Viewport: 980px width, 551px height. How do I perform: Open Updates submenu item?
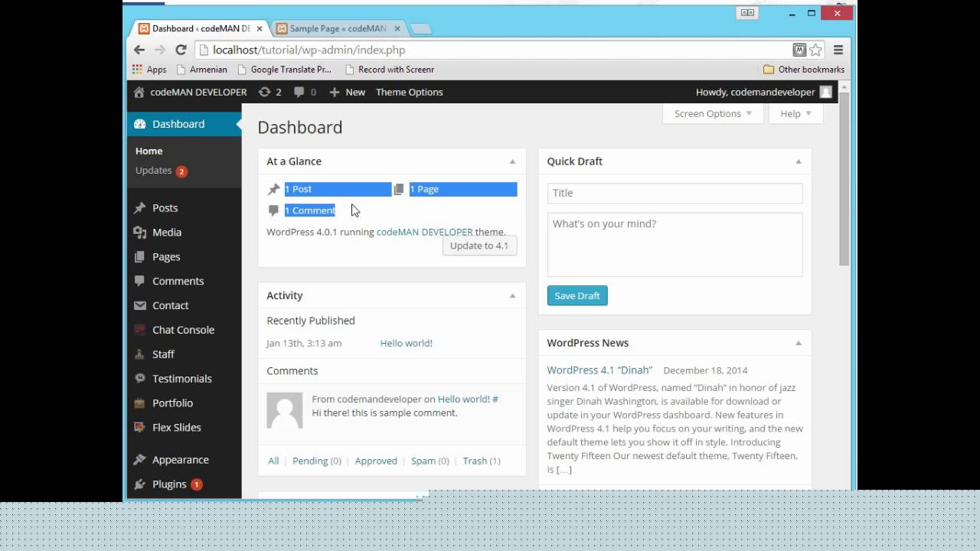point(162,171)
